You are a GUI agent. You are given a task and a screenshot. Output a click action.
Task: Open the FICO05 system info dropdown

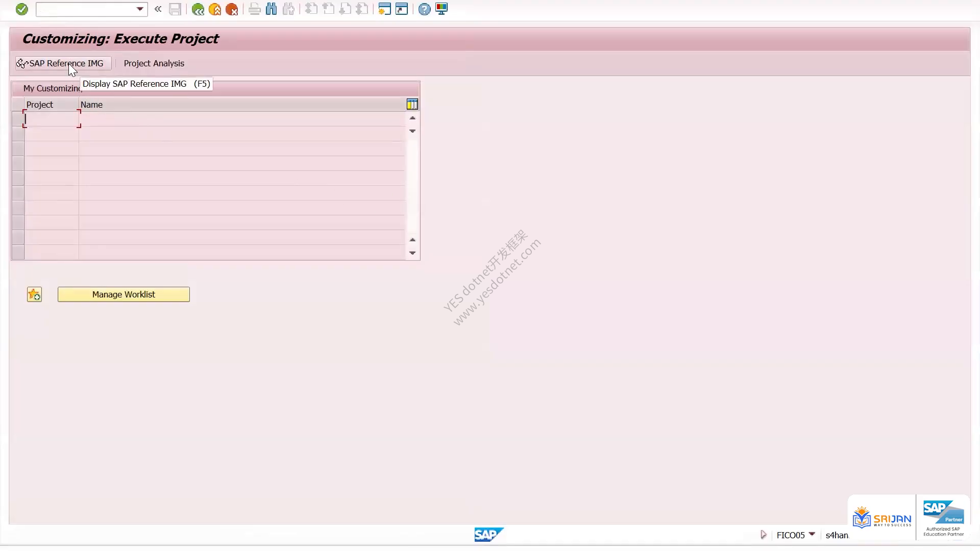(812, 534)
